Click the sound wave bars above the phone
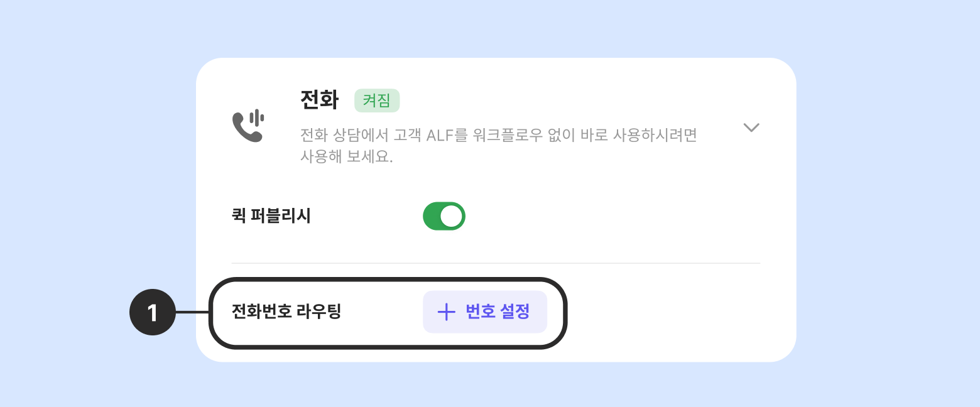 click(x=256, y=117)
